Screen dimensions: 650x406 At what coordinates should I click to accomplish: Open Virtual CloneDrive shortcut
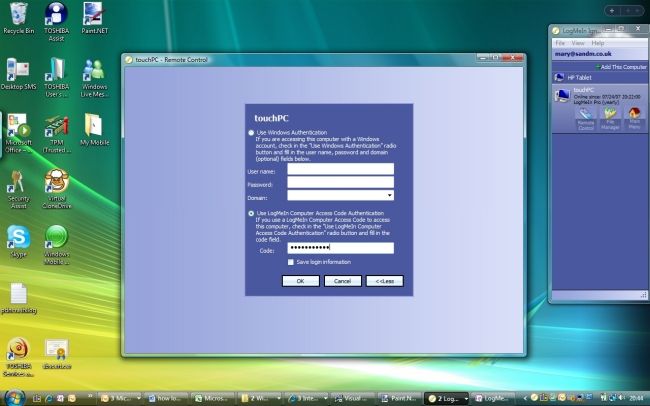pyautogui.click(x=56, y=189)
